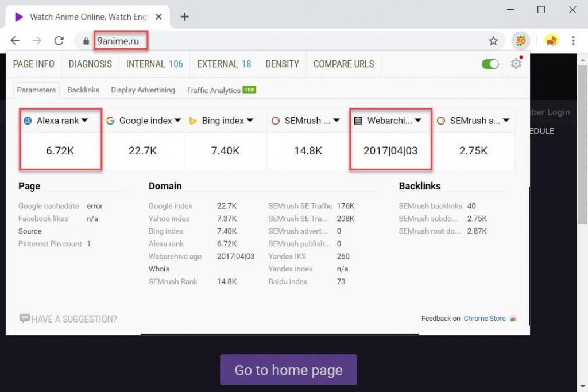
Task: Open the EXTERNAL 18 tab
Action: pos(225,64)
